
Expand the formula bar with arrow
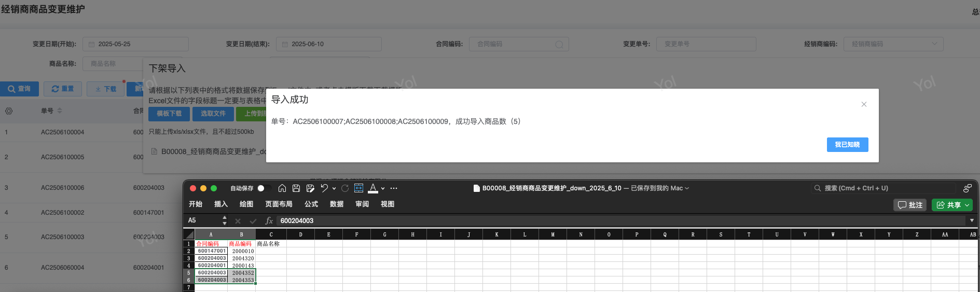pyautogui.click(x=972, y=221)
